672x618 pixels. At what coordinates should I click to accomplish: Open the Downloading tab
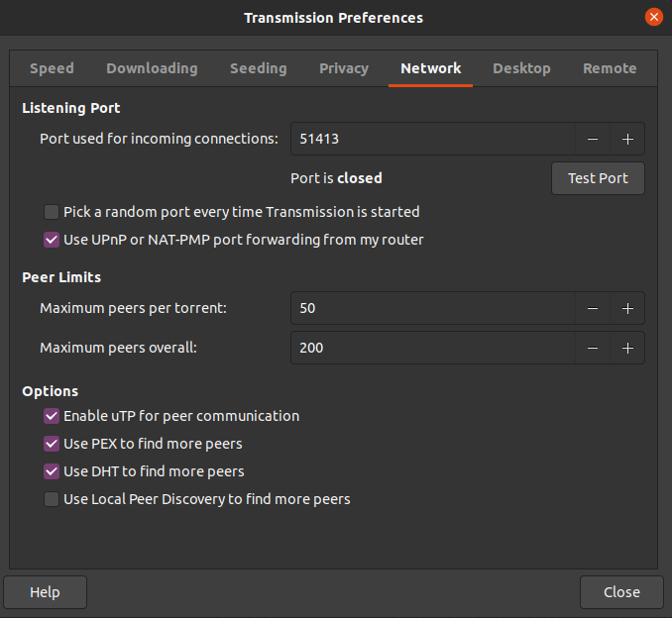[153, 68]
